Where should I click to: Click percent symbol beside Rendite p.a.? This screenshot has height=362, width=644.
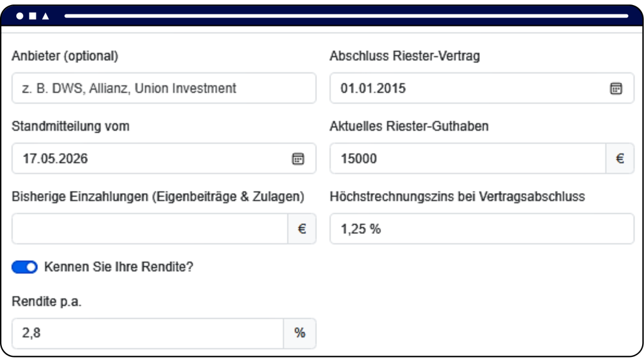point(300,333)
